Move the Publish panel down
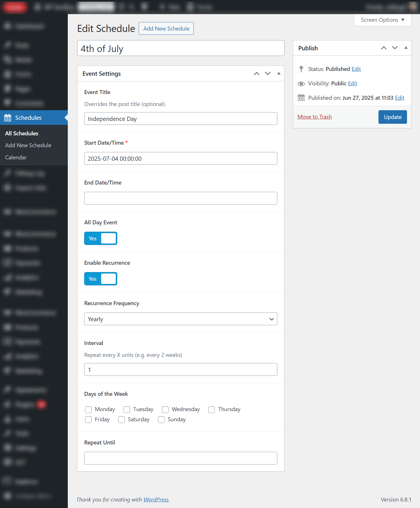The width and height of the screenshot is (420, 508). click(395, 48)
